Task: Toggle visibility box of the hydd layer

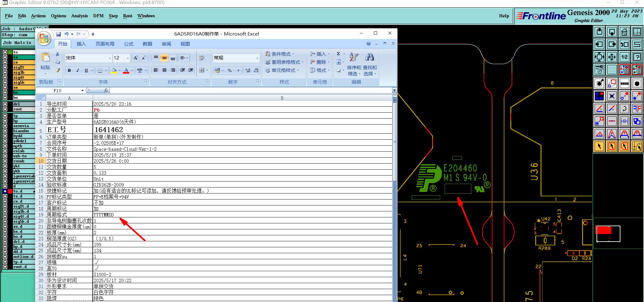Action: [x=5, y=136]
